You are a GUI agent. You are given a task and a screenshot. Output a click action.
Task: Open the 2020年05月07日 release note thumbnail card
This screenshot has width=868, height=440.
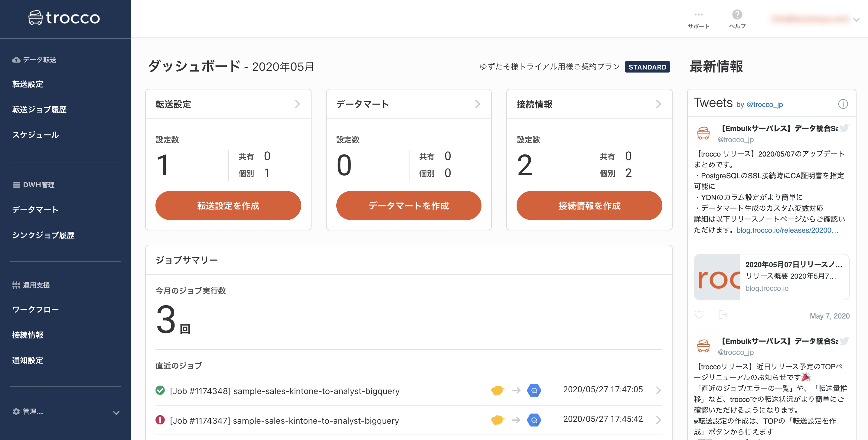pos(771,277)
